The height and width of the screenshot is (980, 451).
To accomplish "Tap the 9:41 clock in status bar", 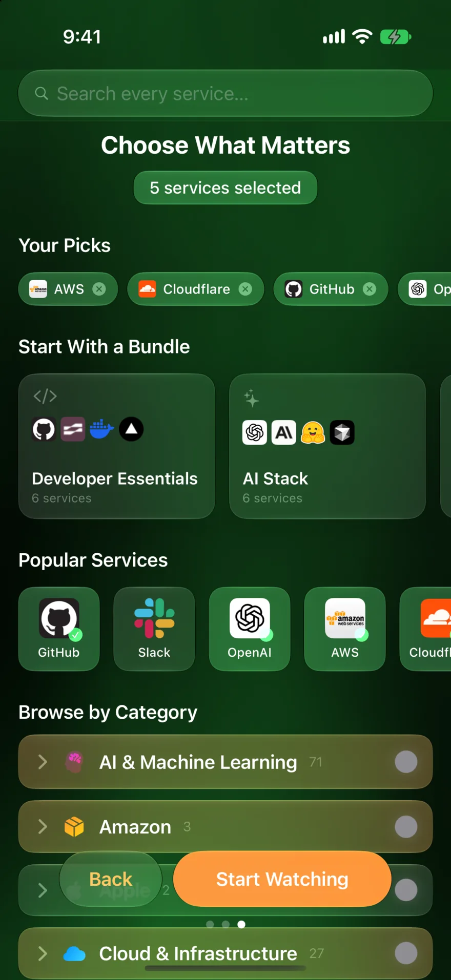I will pyautogui.click(x=82, y=37).
